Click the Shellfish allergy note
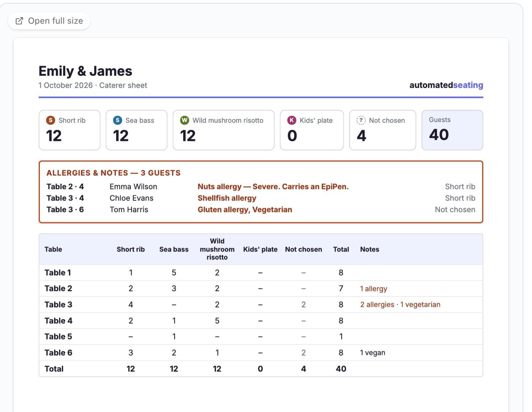The height and width of the screenshot is (412, 532). point(227,198)
